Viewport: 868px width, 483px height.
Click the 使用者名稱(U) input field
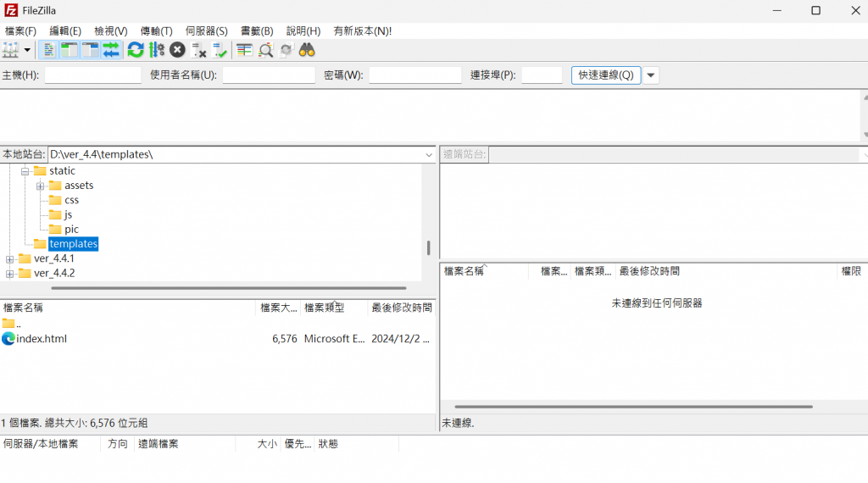coord(269,75)
